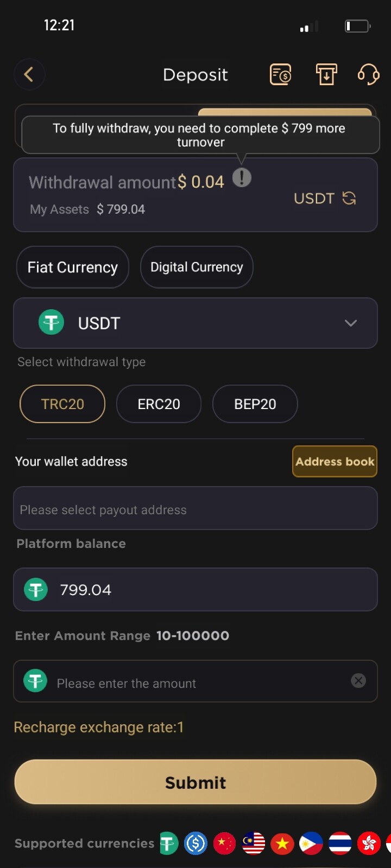
Task: Open the withdrawal history download icon
Action: (x=326, y=74)
